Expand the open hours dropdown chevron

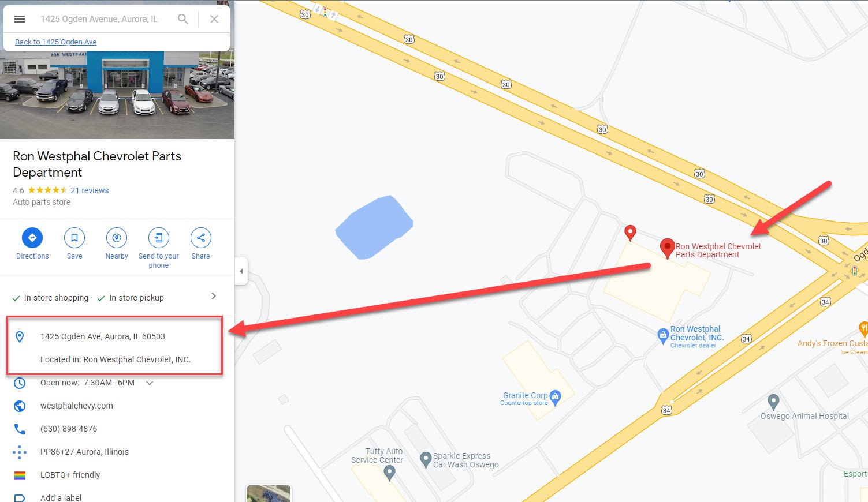click(x=150, y=383)
